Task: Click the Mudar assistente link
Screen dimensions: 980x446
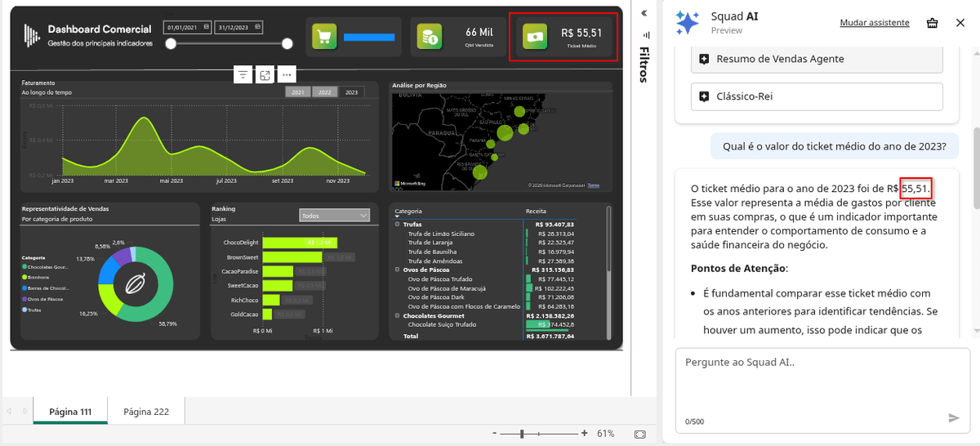Action: click(874, 23)
